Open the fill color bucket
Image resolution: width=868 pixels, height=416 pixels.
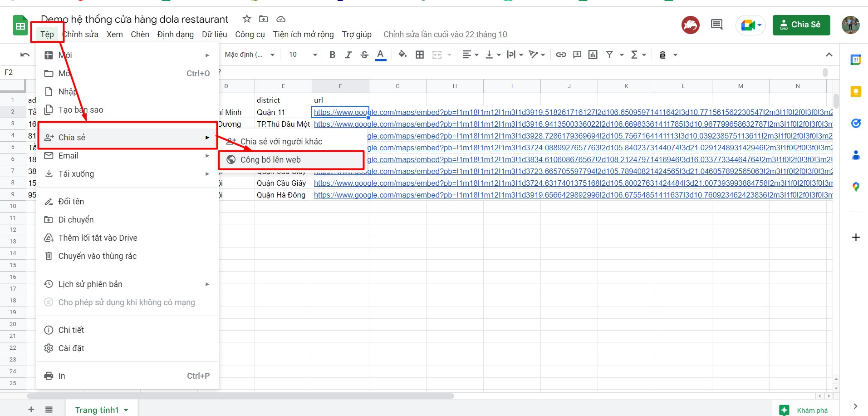(402, 54)
